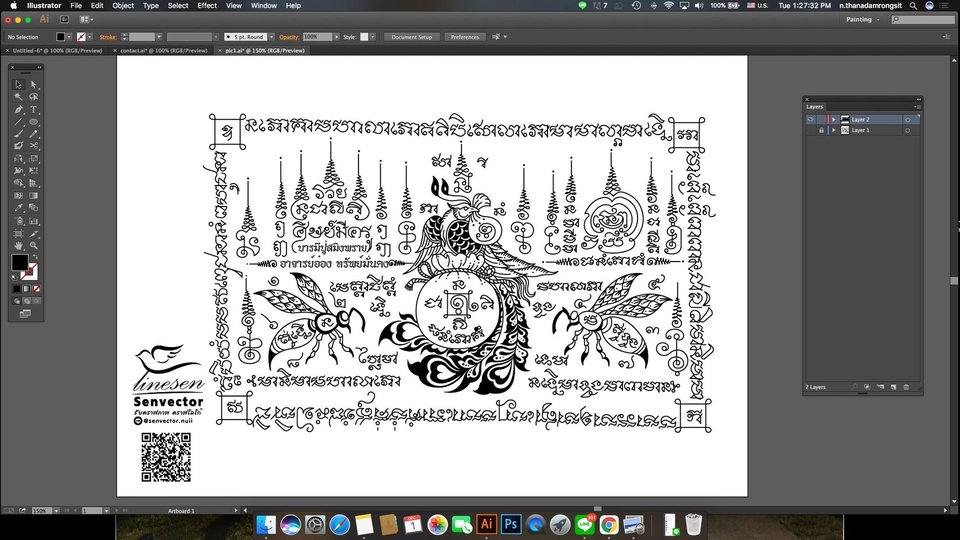Screen dimensions: 960x540
Task: Select the Lasso tool
Action: 34,97
